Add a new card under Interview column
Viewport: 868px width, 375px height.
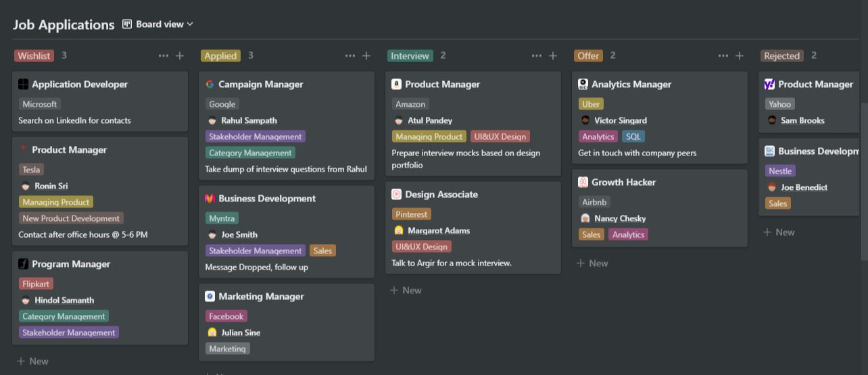point(406,291)
